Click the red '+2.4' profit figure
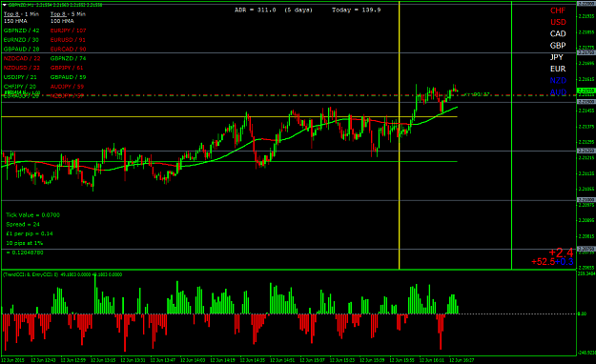The width and height of the screenshot is (596, 364). tap(561, 253)
